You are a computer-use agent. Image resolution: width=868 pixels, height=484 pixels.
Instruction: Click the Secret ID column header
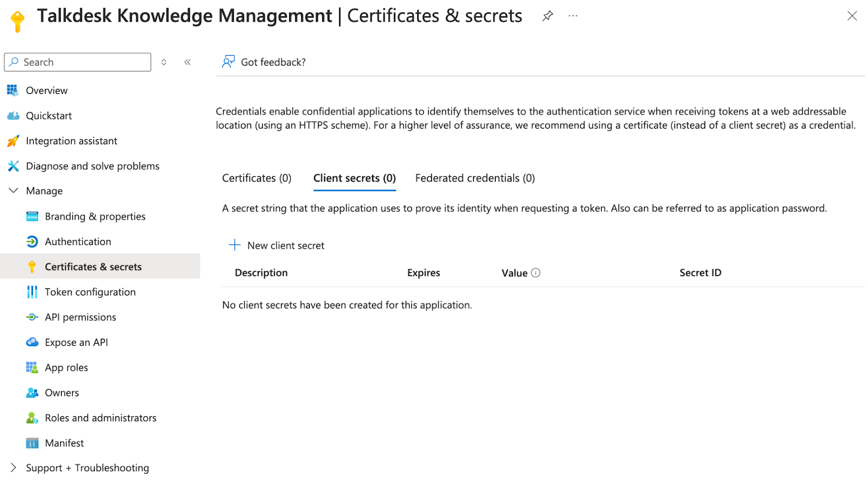point(700,273)
